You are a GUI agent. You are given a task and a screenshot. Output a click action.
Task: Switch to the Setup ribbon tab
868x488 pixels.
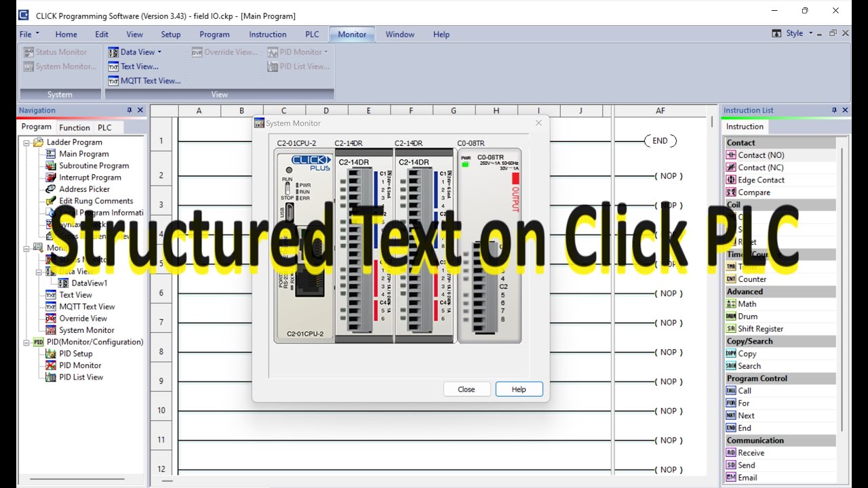(x=171, y=34)
